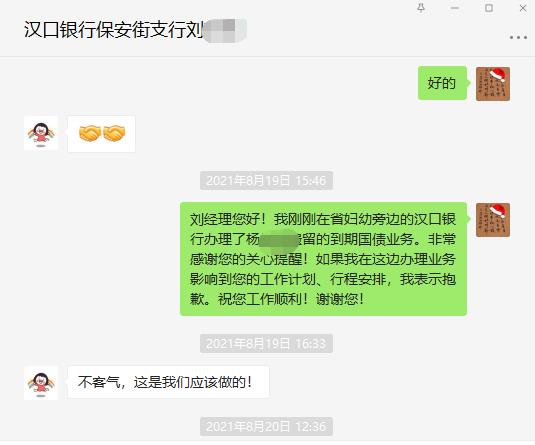Close the chat window
The height and width of the screenshot is (445, 535).
[523, 8]
